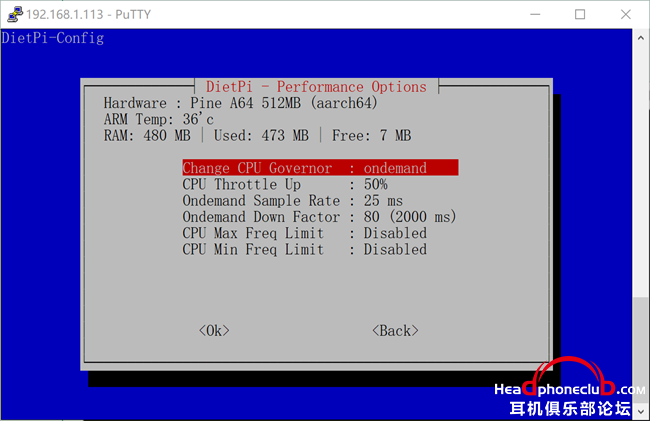Viewport: 650px width, 421px height.
Task: Click the 'RAM: 480 MB' value
Action: point(147,135)
